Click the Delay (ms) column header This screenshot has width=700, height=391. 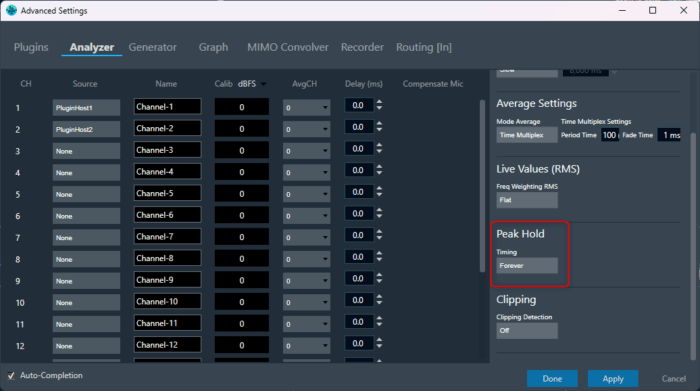point(363,84)
